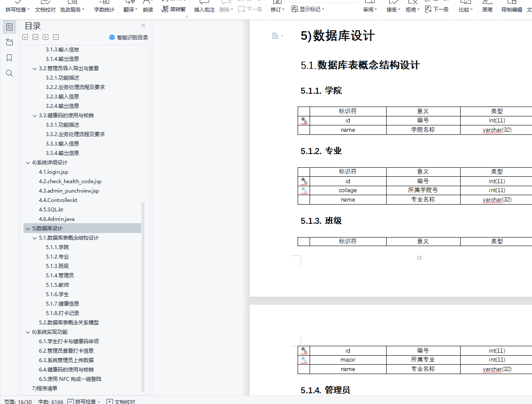The height and width of the screenshot is (404, 532).
Task: Click the 学院名称 table cell
Action: pos(423,130)
